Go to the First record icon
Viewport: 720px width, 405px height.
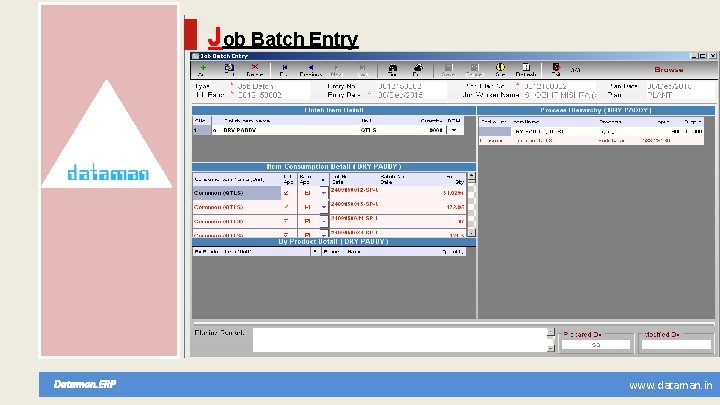coord(284,70)
